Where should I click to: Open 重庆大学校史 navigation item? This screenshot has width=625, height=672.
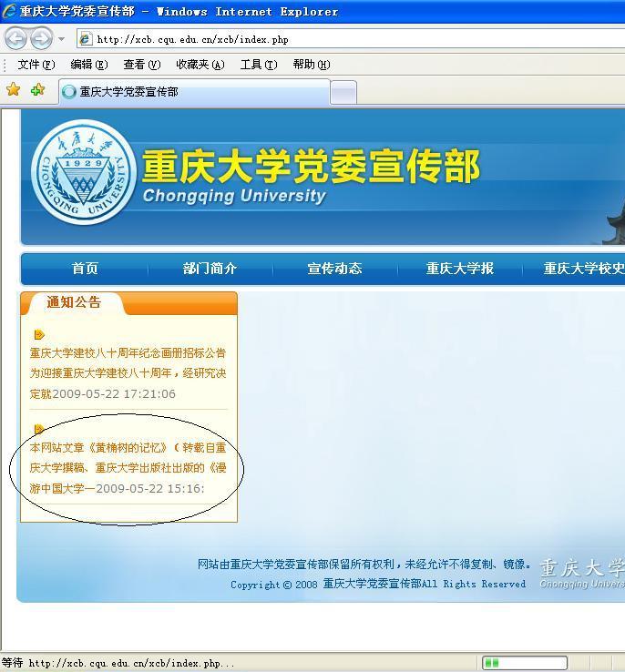(x=584, y=269)
